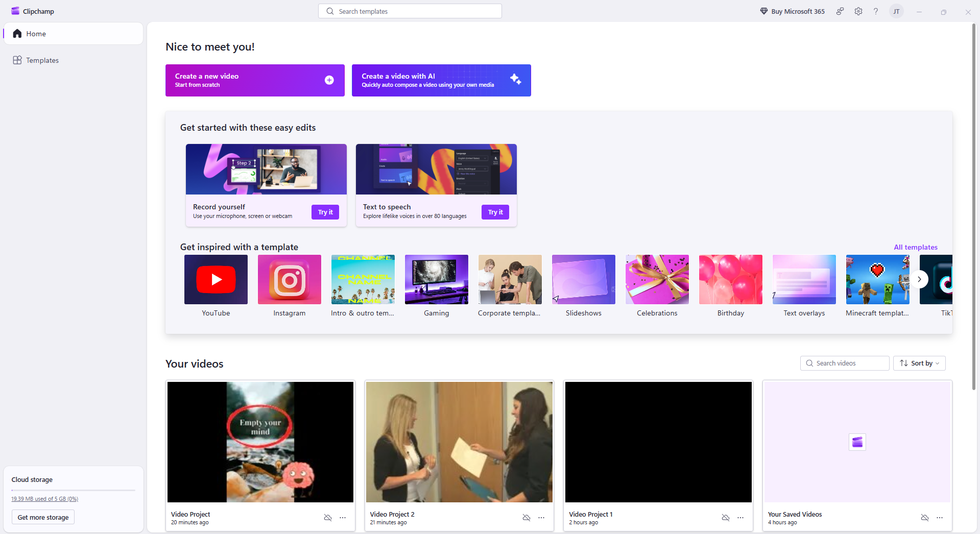980x534 pixels.
Task: Click the AI sparkle icon on Create a video with AI
Action: coord(516,79)
